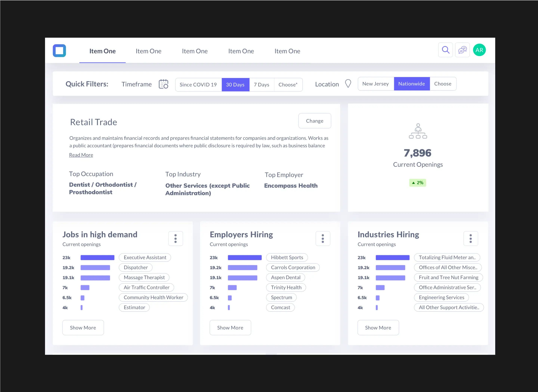
Task: Click Show More under Employers Hiring
Action: pyautogui.click(x=230, y=327)
